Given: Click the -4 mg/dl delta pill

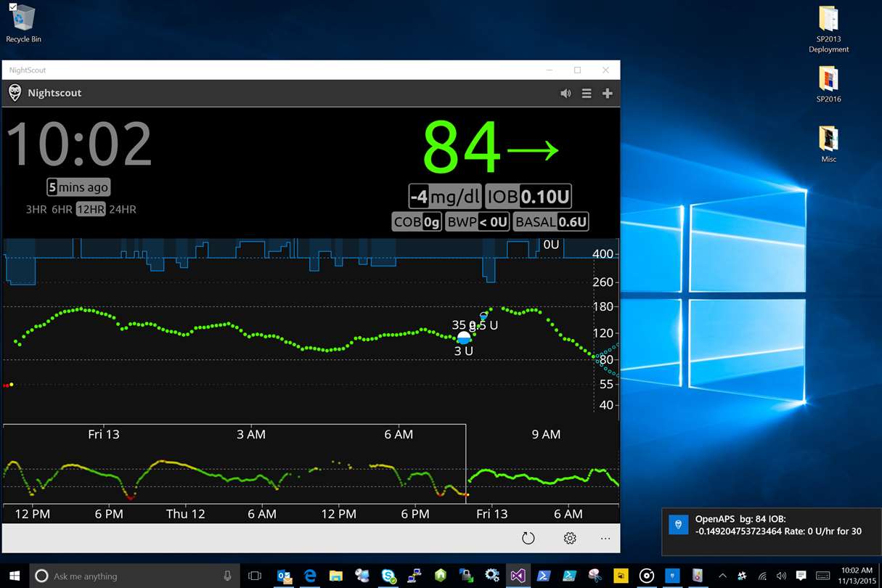Looking at the screenshot, I should [x=445, y=196].
